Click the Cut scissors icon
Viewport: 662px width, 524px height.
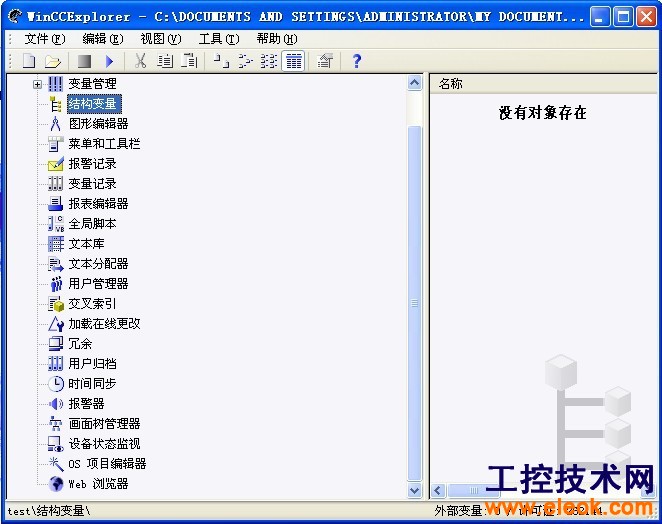point(140,61)
